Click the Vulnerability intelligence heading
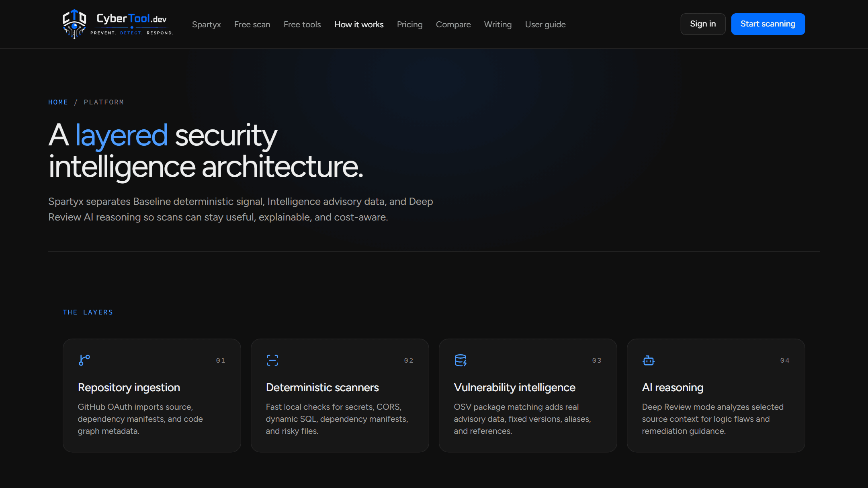 tap(515, 388)
